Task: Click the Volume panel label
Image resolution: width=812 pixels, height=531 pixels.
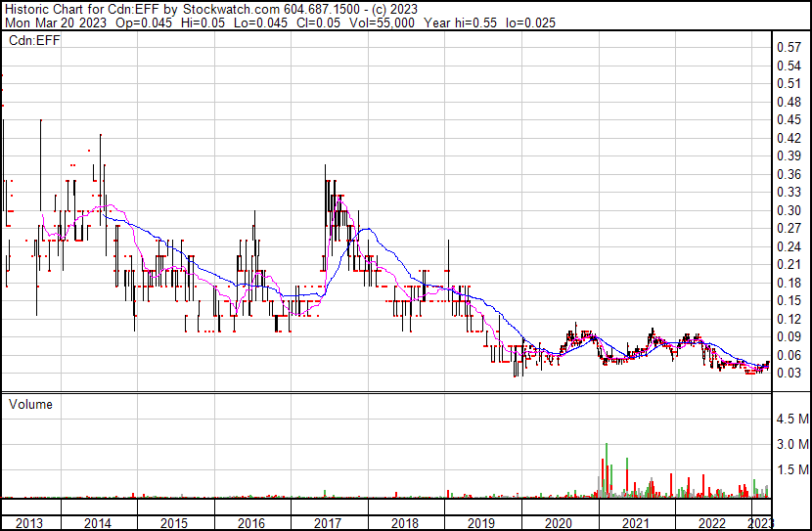Action: point(31,404)
